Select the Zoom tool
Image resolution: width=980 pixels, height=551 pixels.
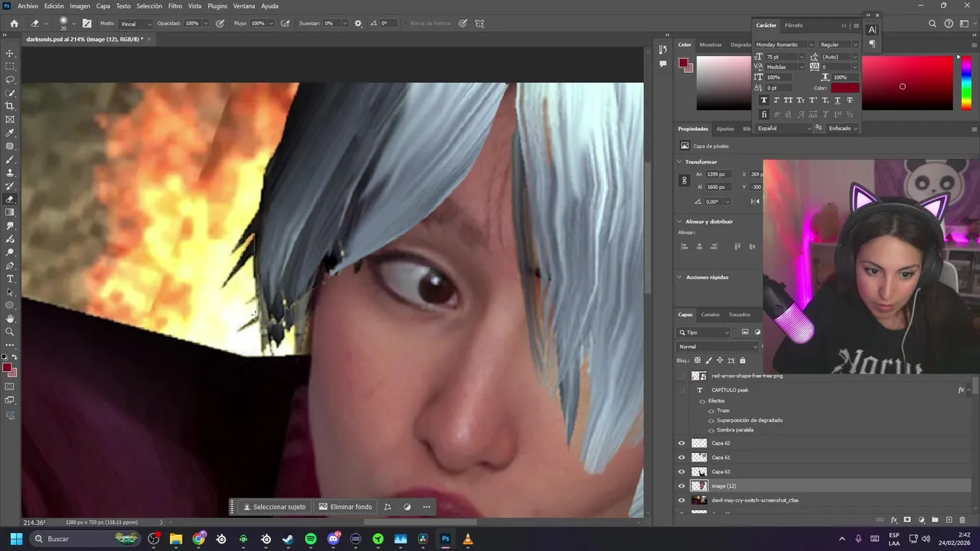point(10,331)
